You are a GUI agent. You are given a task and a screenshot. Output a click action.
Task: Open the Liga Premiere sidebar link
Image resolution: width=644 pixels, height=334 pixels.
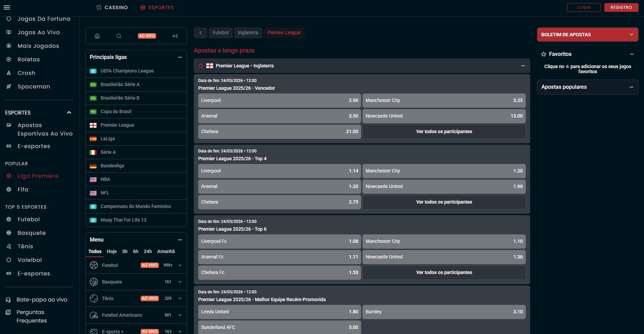coord(38,176)
